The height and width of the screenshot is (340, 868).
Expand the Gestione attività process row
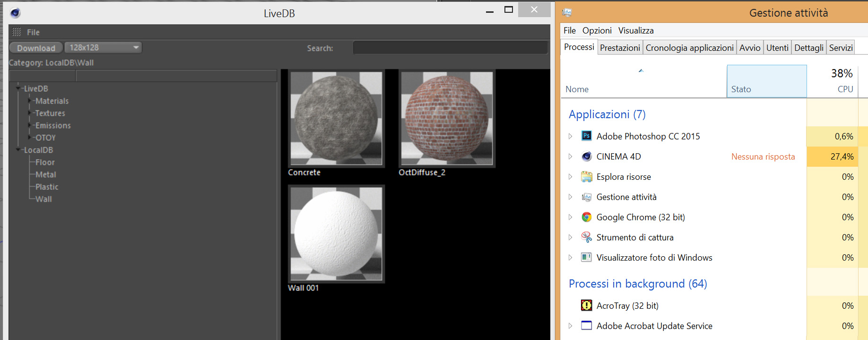[570, 197]
